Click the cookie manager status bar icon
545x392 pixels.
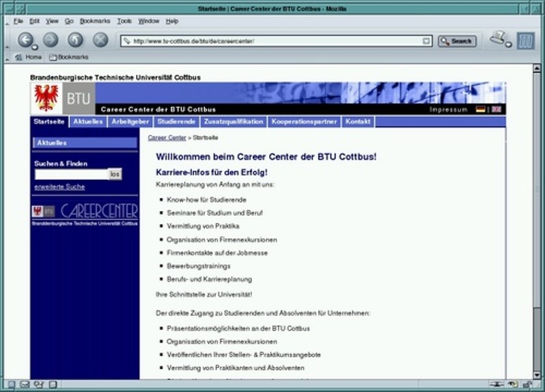coord(513,384)
